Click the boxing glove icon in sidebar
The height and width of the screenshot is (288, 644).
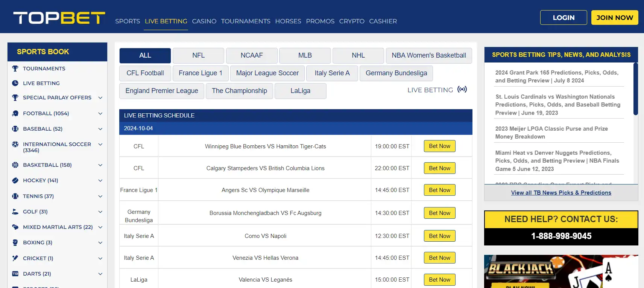[15, 242]
